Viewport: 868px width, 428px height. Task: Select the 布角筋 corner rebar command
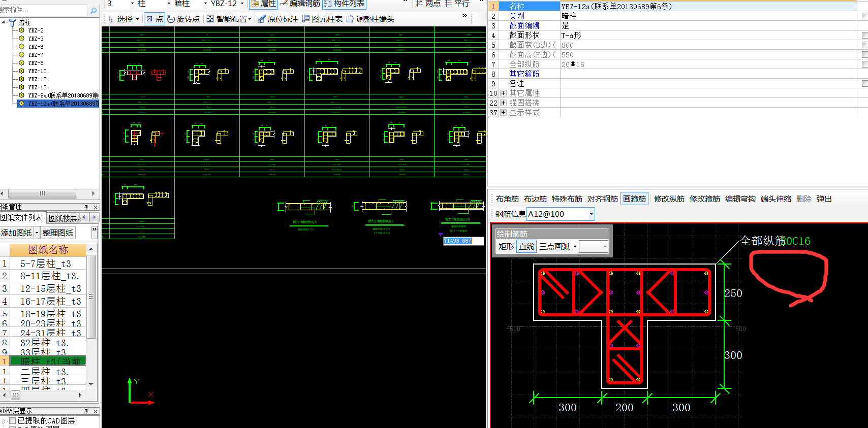[507, 199]
